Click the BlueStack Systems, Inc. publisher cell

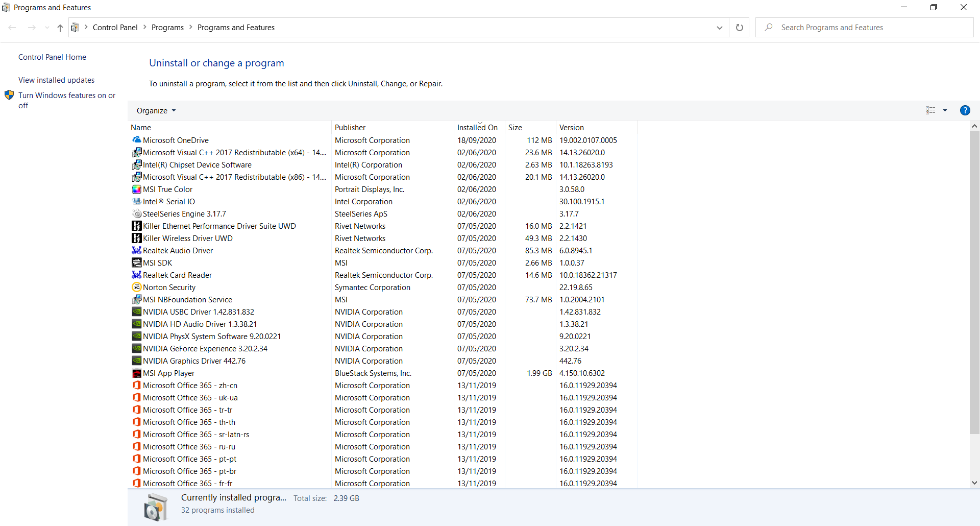(x=373, y=373)
